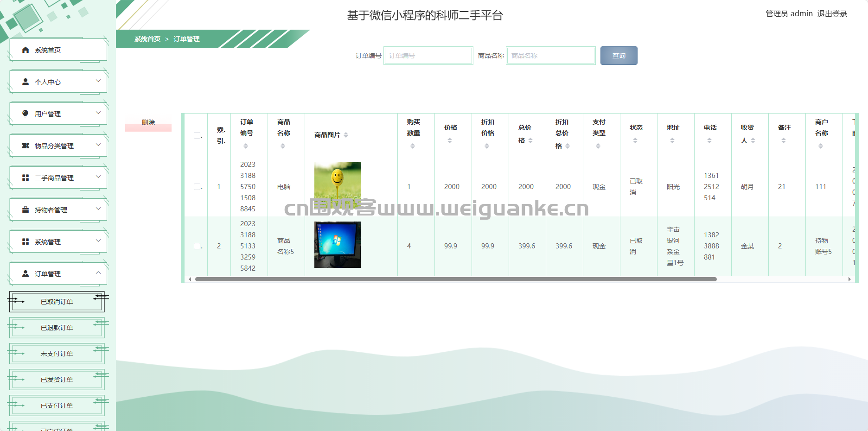Focus the 订单编号 input field
Viewport: 868px width, 431px height.
pos(428,56)
